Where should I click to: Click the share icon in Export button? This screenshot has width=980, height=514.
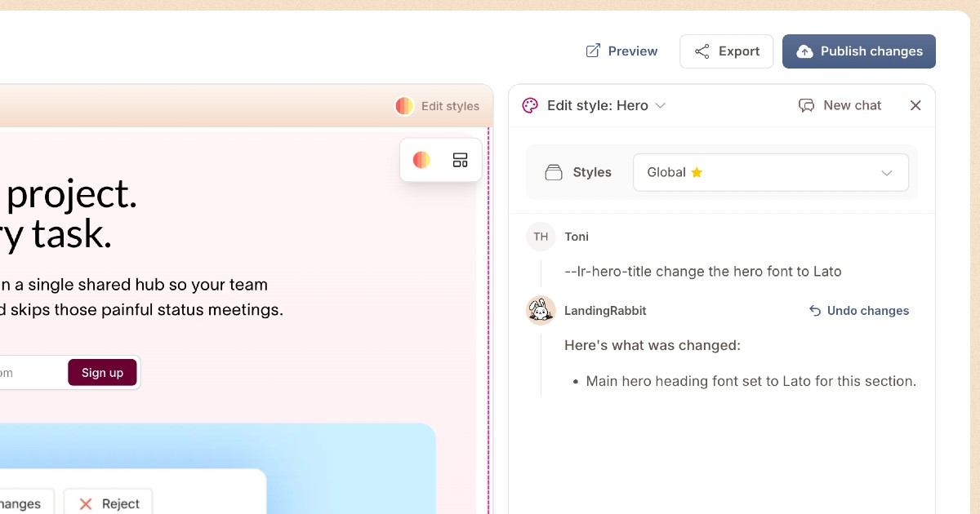click(x=702, y=51)
